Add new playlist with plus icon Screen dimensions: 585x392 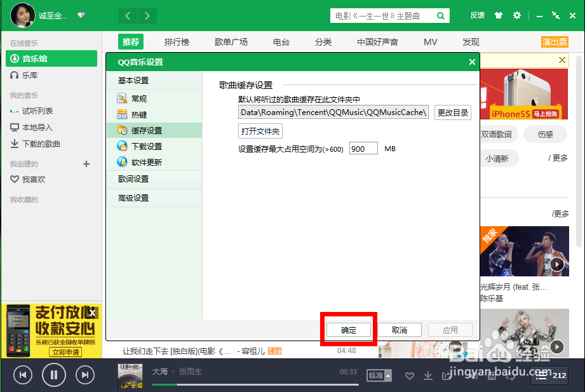pos(86,164)
